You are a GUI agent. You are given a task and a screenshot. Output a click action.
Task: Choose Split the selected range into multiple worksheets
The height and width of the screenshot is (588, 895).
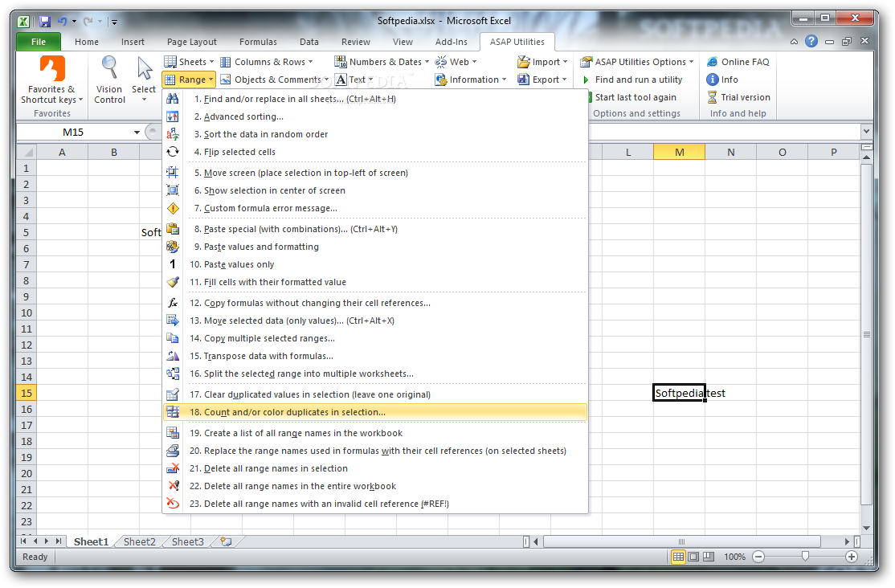click(x=375, y=374)
